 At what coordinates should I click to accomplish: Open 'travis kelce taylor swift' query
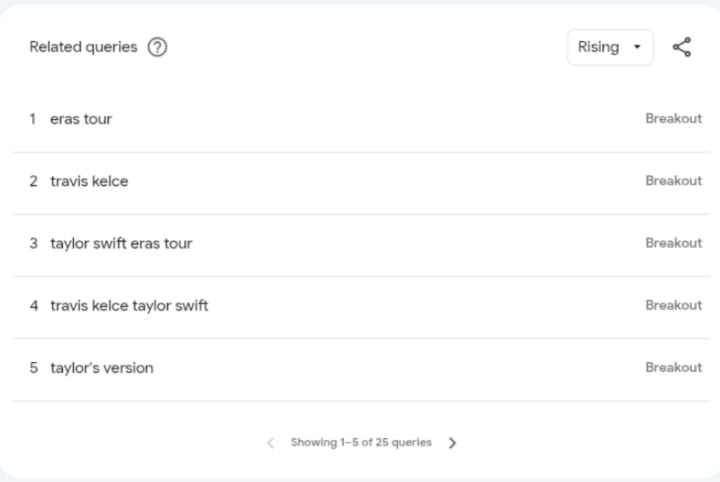(129, 305)
